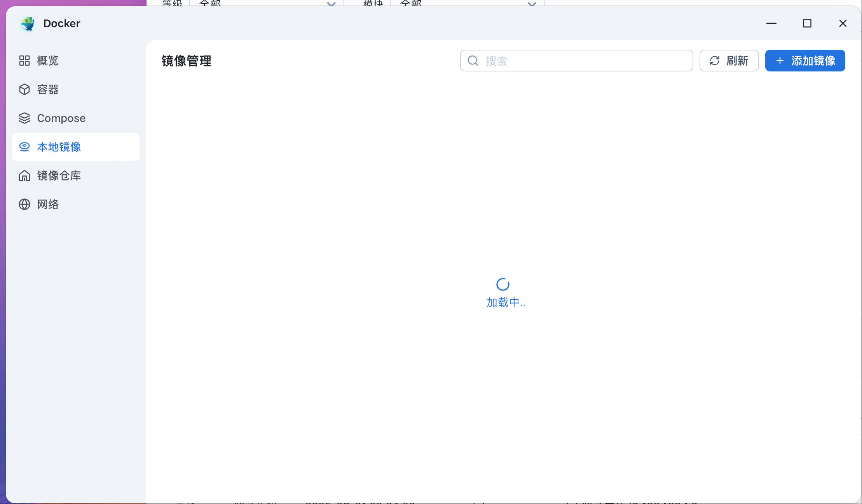
Task: Click the Docker app logo icon
Action: click(28, 24)
